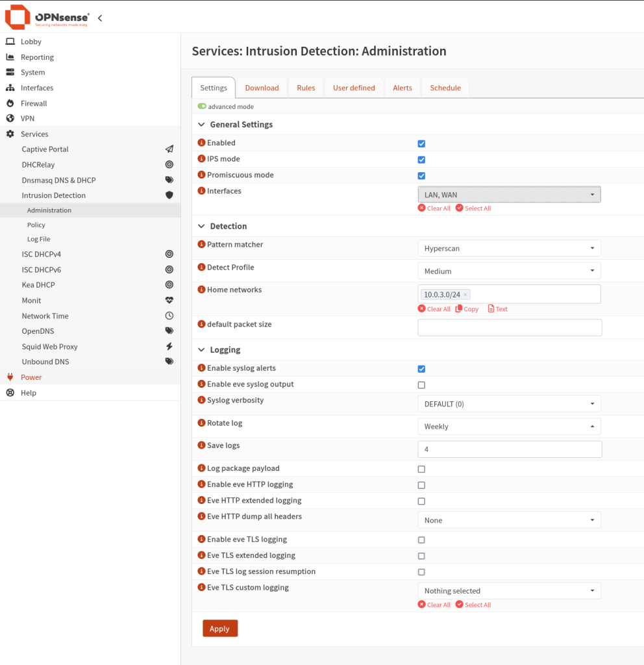This screenshot has width=644, height=665.
Task: Switch to the Rules tab
Action: click(x=306, y=88)
